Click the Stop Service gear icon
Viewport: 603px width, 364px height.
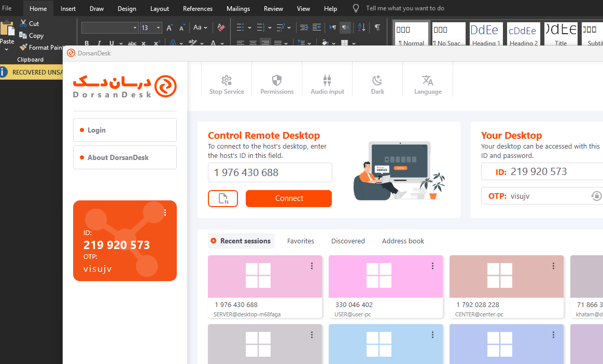pyautogui.click(x=227, y=80)
